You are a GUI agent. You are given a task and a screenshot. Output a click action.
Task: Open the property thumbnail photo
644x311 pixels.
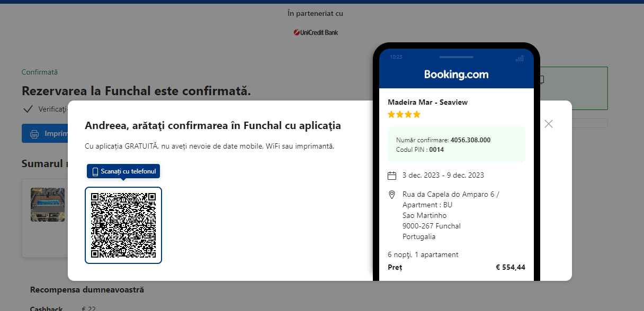(x=48, y=205)
